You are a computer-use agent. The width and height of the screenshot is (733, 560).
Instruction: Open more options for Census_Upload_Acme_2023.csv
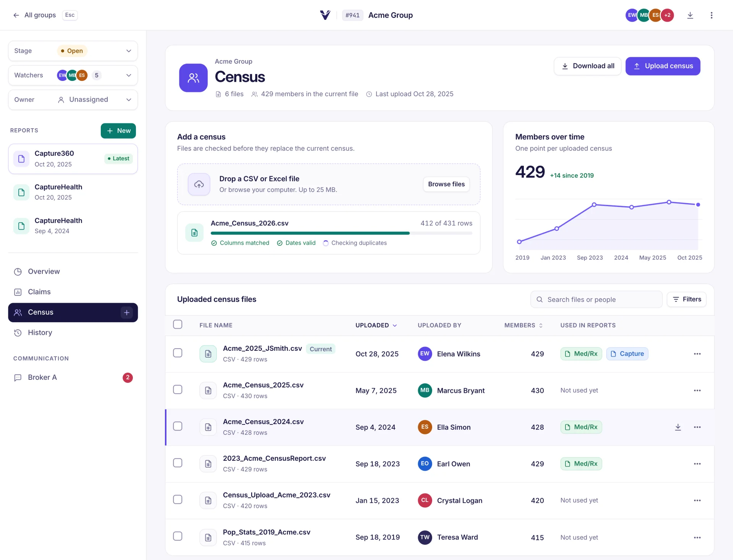(x=697, y=500)
